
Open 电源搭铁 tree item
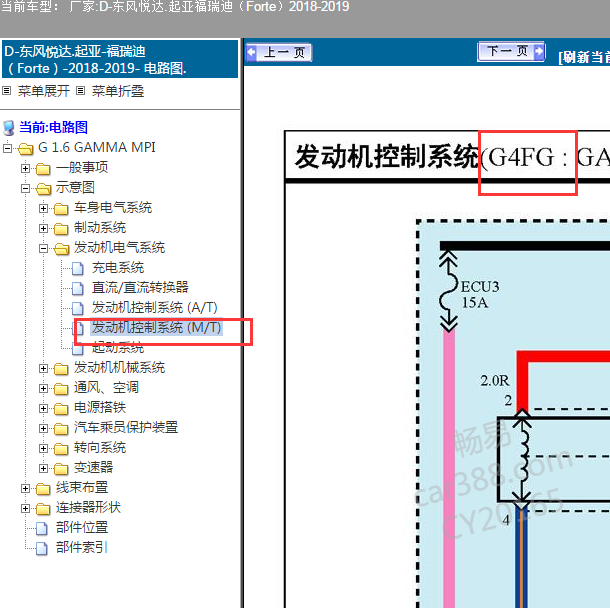coord(100,408)
